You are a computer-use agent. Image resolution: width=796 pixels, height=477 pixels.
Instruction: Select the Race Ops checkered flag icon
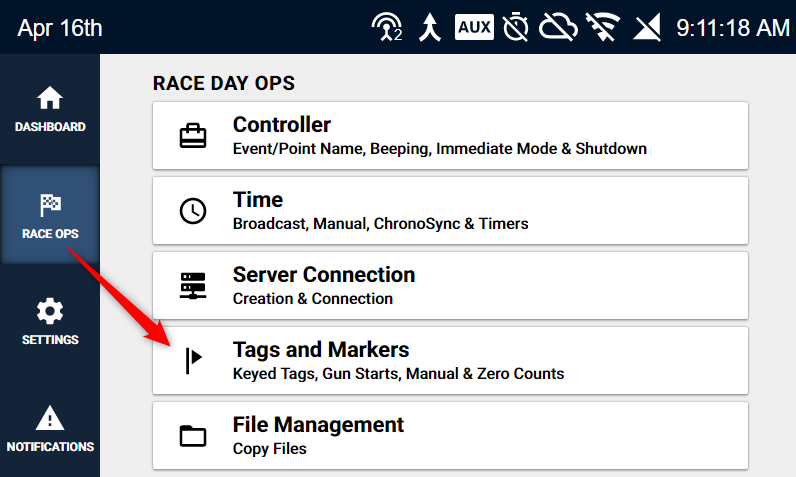tap(50, 205)
